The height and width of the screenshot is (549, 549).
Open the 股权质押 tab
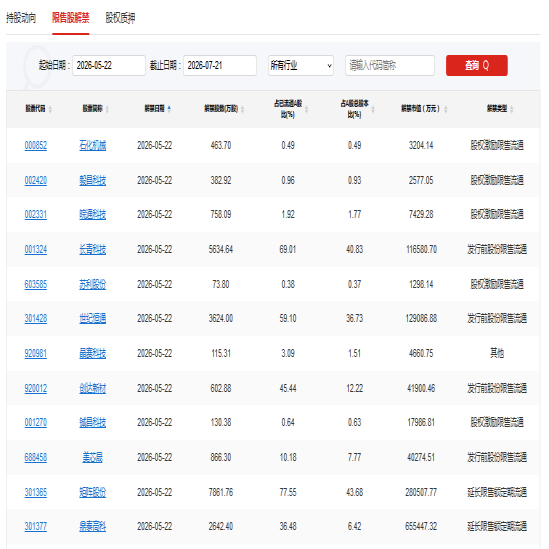tap(120, 18)
